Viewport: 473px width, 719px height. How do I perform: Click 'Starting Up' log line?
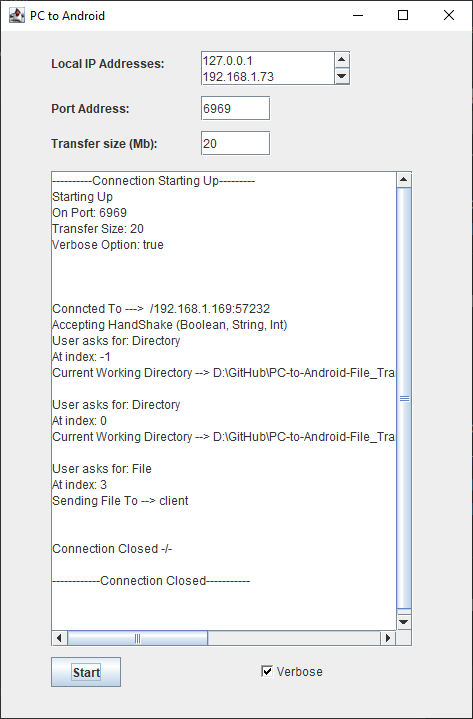[82, 197]
